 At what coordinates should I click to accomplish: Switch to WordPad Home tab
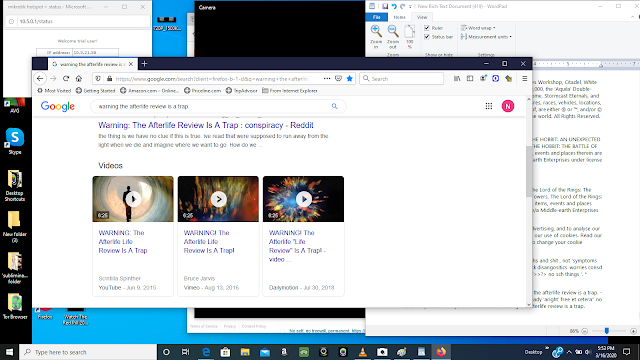tap(399, 17)
